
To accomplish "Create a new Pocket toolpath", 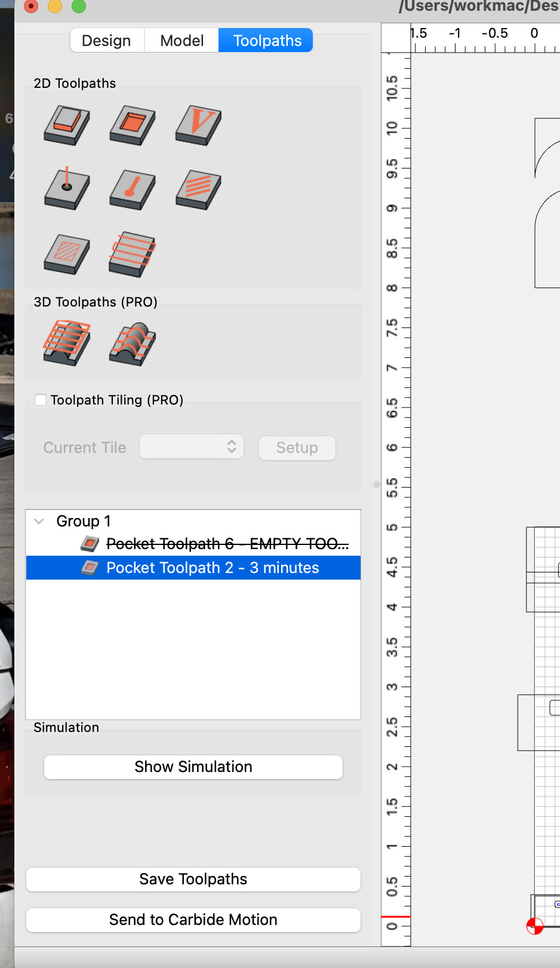I will click(x=133, y=125).
